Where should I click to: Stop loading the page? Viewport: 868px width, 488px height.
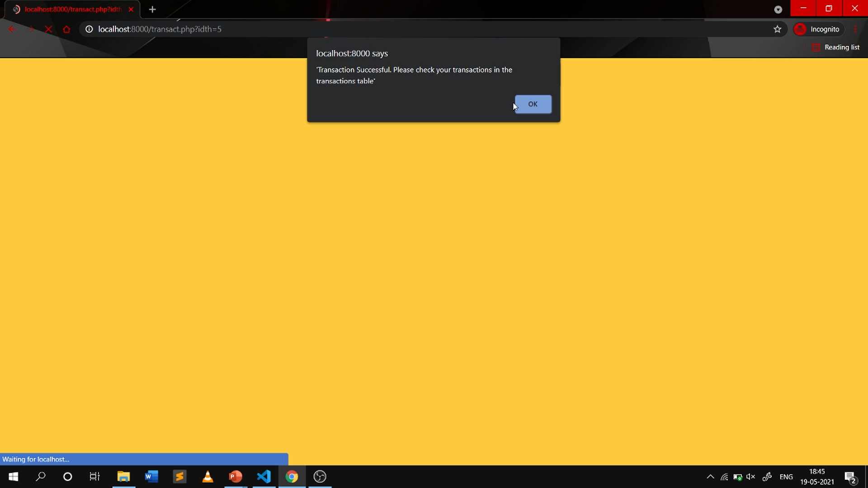48,29
